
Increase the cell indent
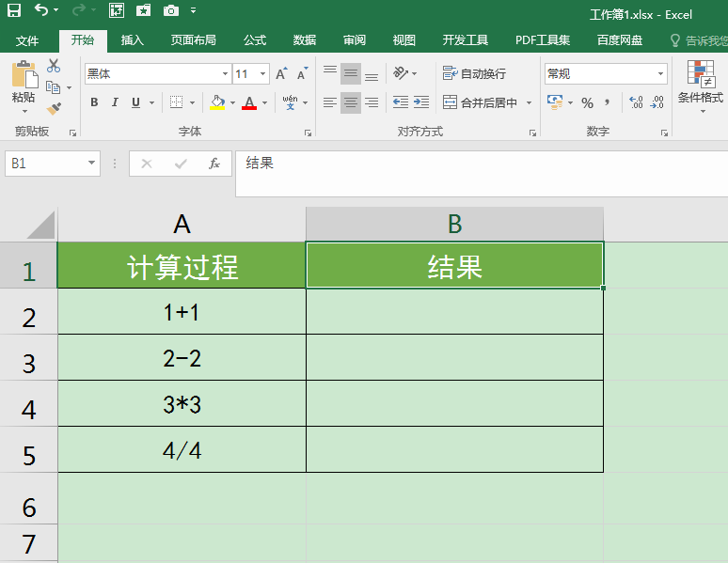421,102
